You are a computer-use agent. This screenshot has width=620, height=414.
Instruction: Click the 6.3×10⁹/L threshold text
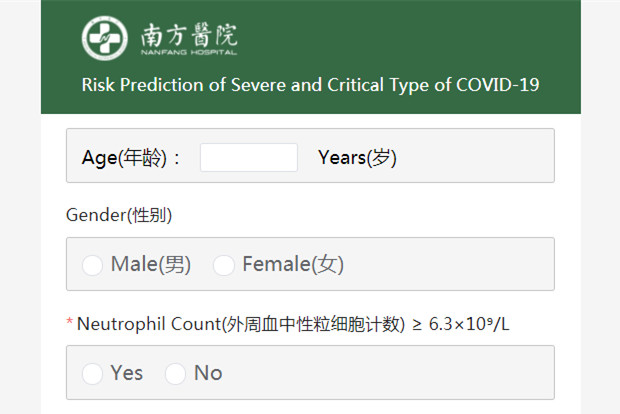(469, 324)
